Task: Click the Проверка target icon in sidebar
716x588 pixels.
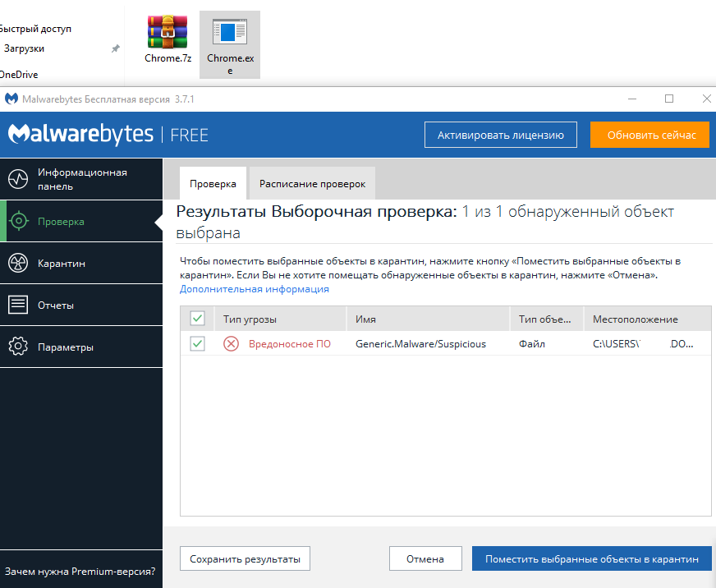Action: click(19, 221)
